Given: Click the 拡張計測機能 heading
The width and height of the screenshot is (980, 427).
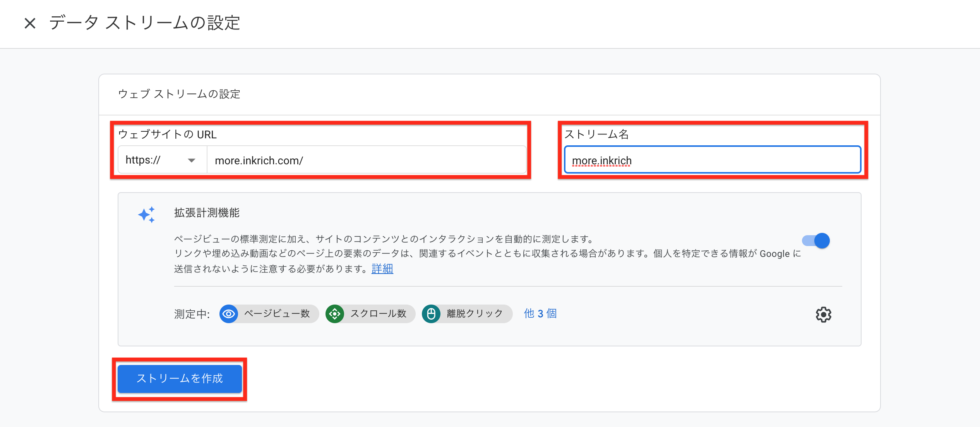Looking at the screenshot, I should 207,213.
